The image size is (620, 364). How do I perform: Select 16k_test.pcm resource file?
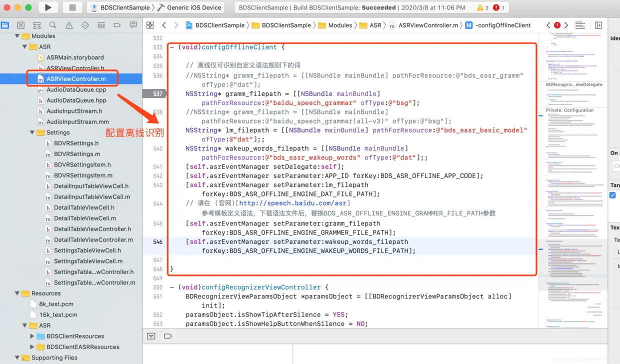pos(58,315)
